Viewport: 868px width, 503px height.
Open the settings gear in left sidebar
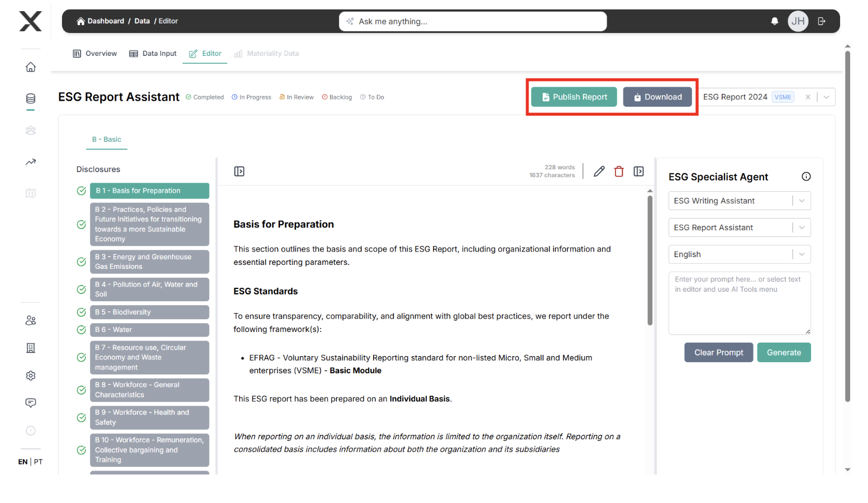(31, 376)
